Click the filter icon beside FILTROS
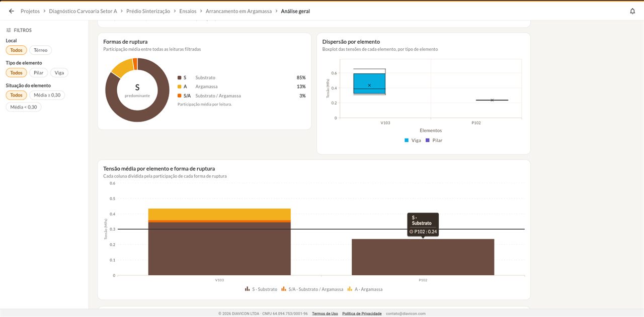Viewport: 644px width, 317px height. point(9,30)
